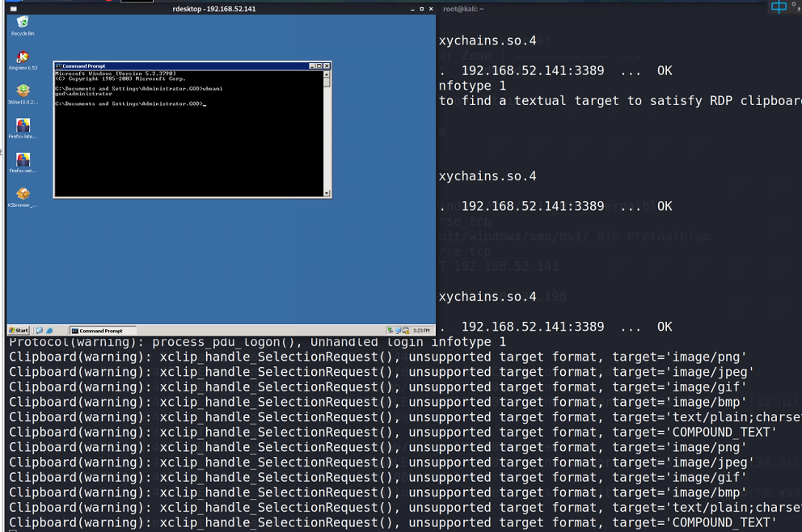802x532 pixels.
Task: Select the Firefox-late installer desktop icon
Action: (x=23, y=129)
